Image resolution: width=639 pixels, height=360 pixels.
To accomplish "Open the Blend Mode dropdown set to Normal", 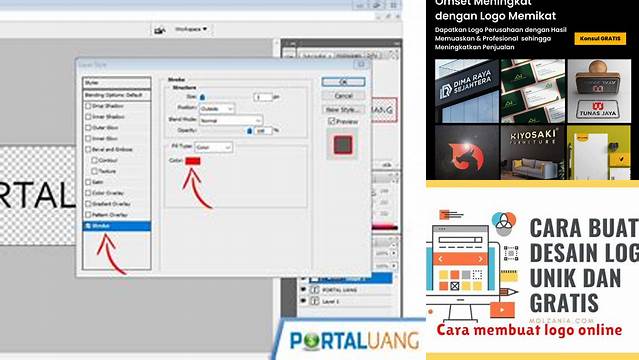I will click(231, 120).
